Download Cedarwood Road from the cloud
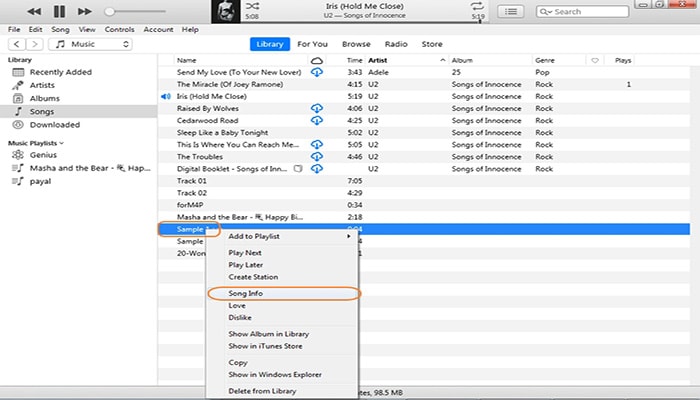The width and height of the screenshot is (700, 400). 317,121
